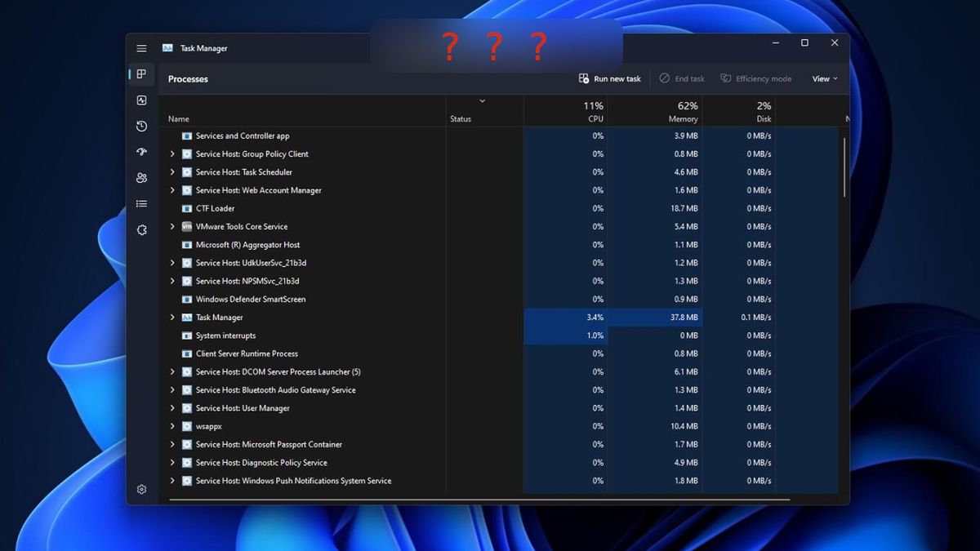This screenshot has height=551, width=980.
Task: Open the Startup apps sidebar icon
Action: coord(141,152)
